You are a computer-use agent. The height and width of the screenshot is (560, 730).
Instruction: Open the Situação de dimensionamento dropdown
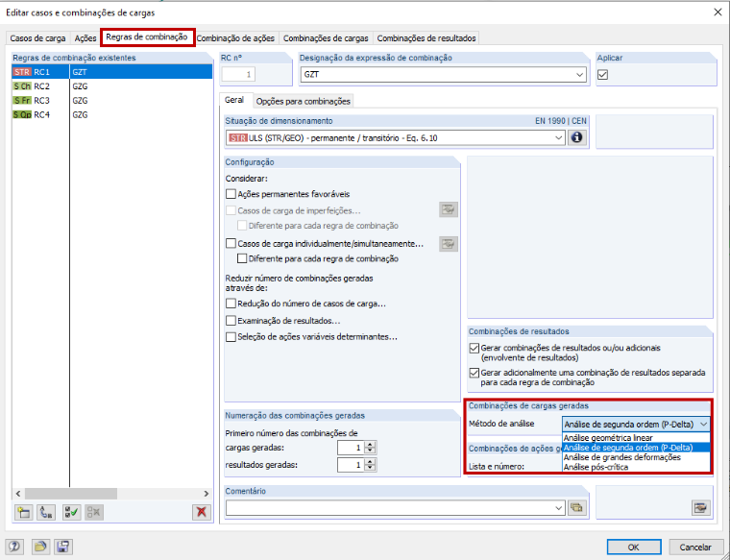pyautogui.click(x=559, y=137)
